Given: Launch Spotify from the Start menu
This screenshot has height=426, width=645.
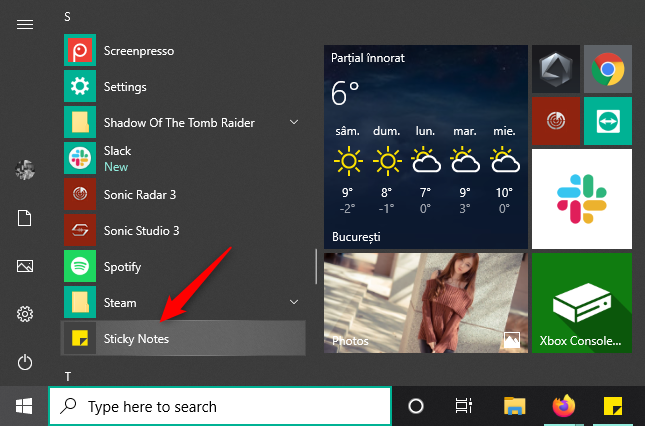Looking at the screenshot, I should tap(125, 267).
